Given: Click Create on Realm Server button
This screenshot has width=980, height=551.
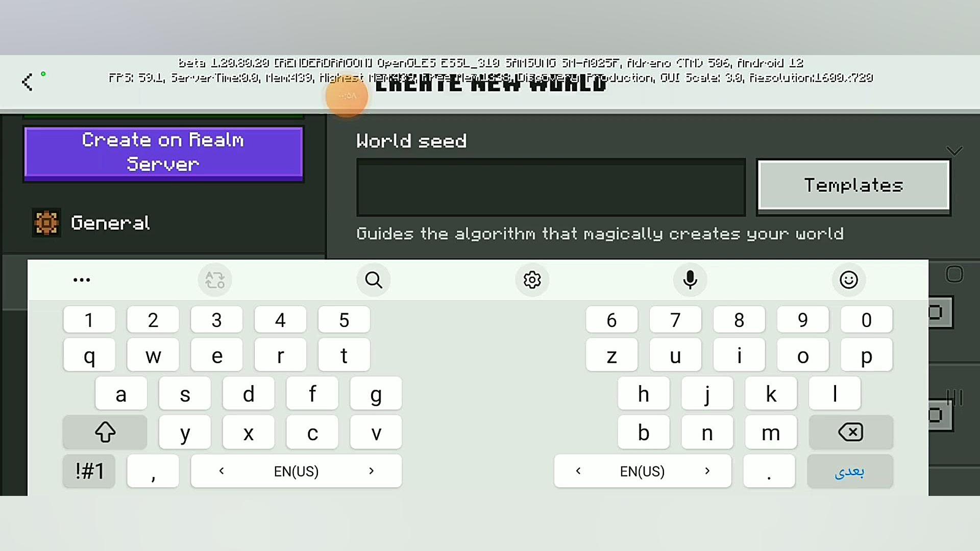Looking at the screenshot, I should (163, 153).
